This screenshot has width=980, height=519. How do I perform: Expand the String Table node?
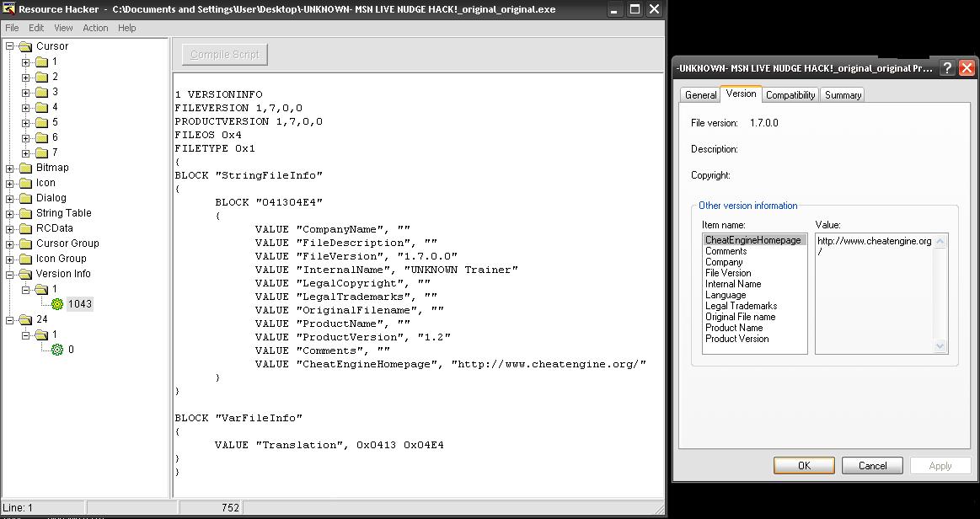point(10,214)
